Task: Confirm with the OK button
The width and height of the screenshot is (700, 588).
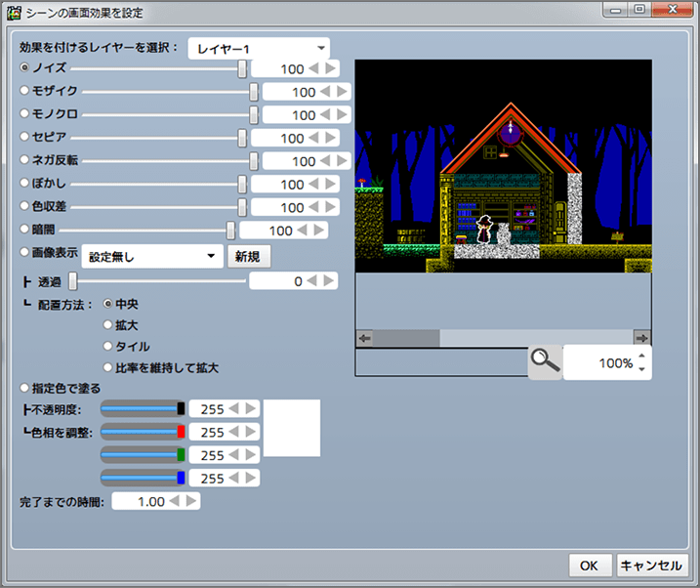Action: [589, 566]
